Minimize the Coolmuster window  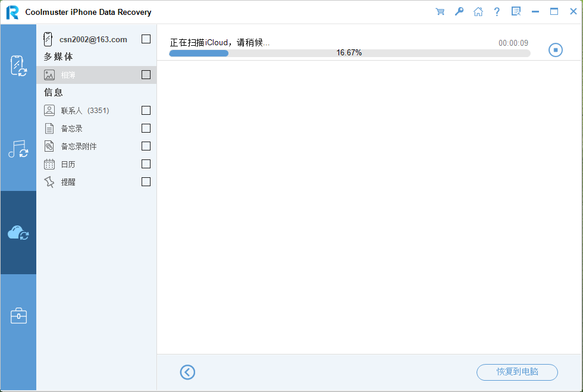pos(535,11)
